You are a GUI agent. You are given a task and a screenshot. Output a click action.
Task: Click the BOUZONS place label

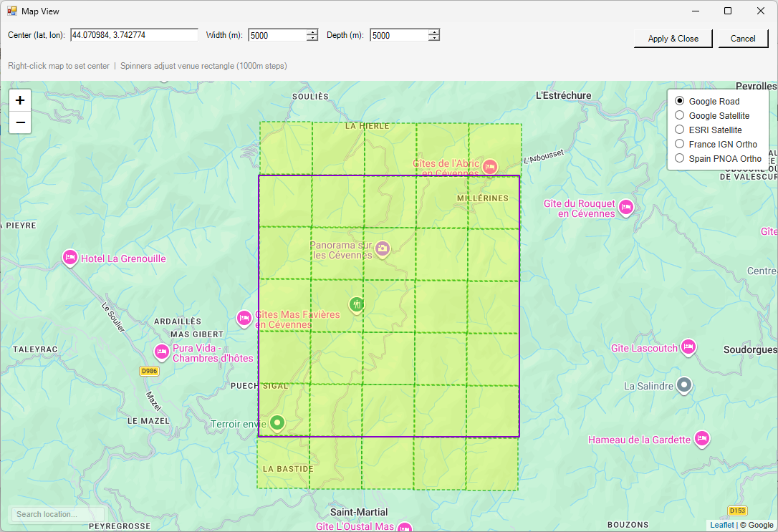pyautogui.click(x=628, y=525)
